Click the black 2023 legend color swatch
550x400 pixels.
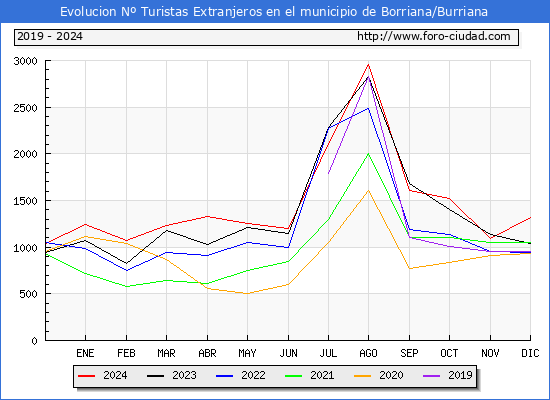coord(155,376)
